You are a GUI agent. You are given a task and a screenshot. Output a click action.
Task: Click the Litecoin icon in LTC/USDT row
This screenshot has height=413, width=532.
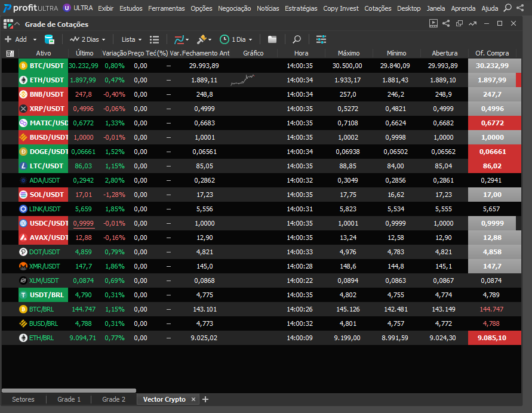coord(23,166)
